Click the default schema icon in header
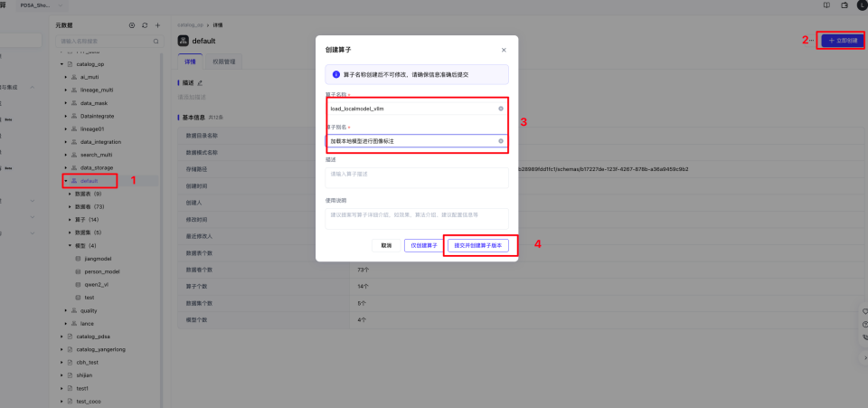 [x=183, y=41]
